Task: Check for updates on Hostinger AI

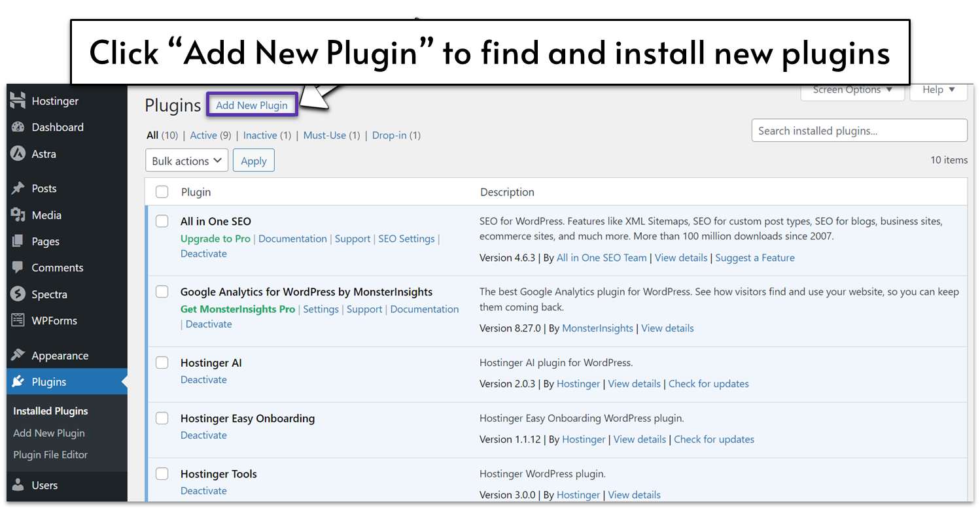Action: click(x=709, y=384)
